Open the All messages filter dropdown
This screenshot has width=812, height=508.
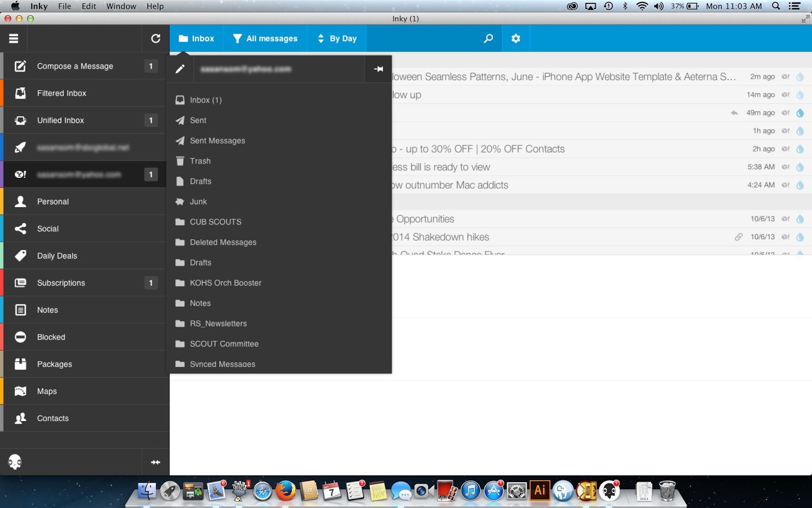pos(265,39)
